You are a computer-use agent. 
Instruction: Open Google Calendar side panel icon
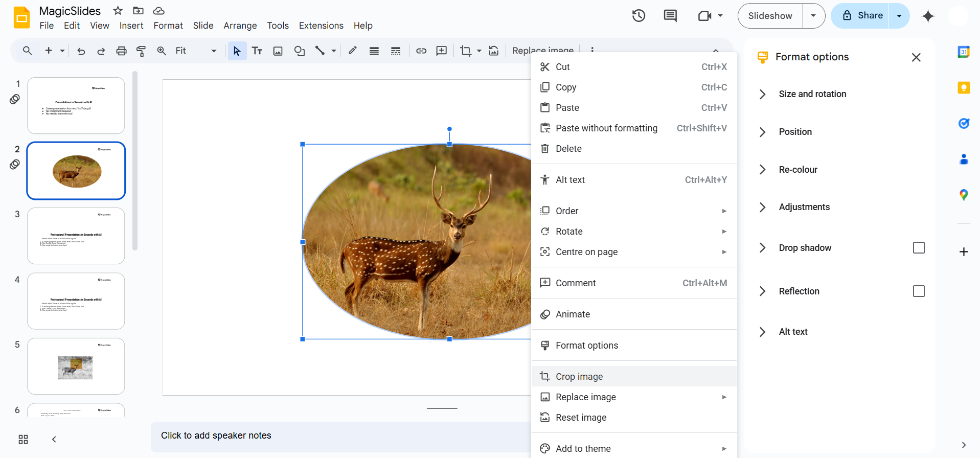(964, 52)
